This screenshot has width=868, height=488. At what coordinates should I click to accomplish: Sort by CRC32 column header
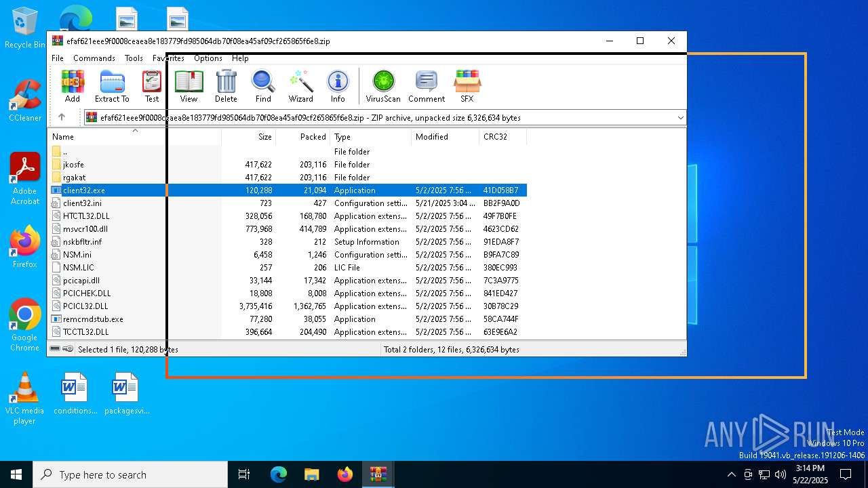coord(503,137)
